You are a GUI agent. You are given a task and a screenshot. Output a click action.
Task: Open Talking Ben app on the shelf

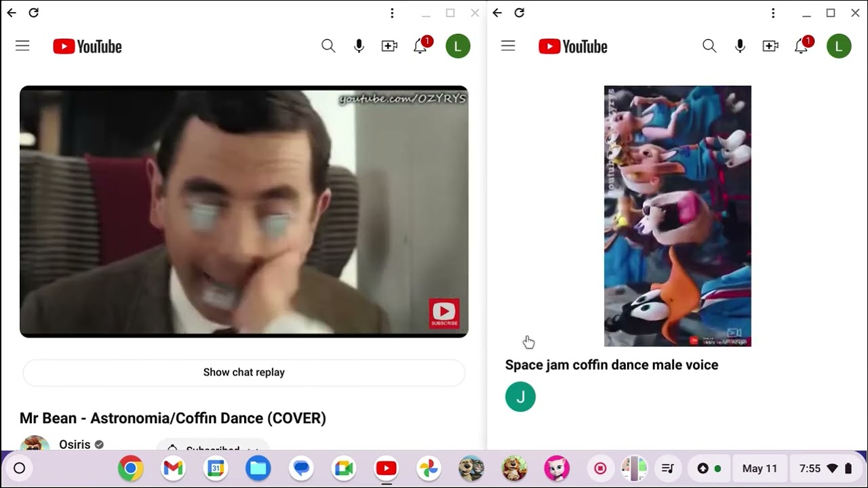tap(514, 468)
